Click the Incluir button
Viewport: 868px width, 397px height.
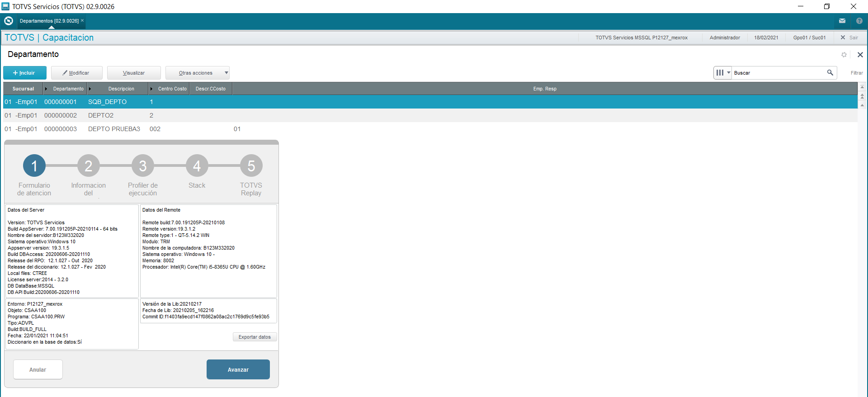(25, 73)
